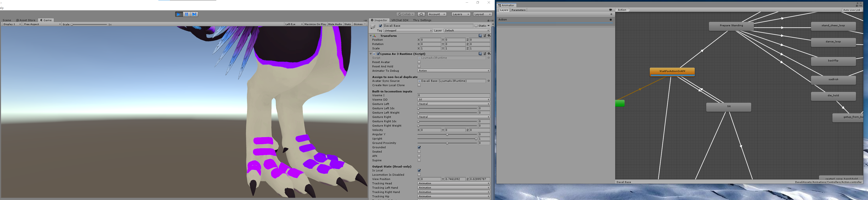This screenshot has height=200, width=868.
Task: Open the Tag dropdown showing Untagged
Action: pyautogui.click(x=408, y=30)
